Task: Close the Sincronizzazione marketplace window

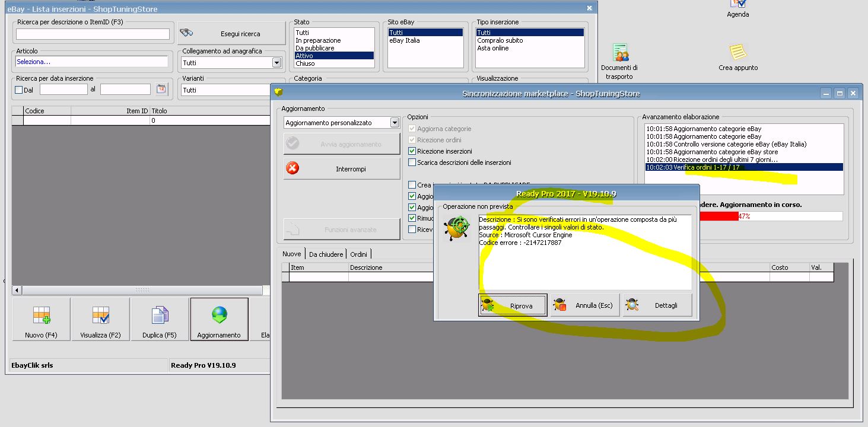Action: tap(853, 93)
